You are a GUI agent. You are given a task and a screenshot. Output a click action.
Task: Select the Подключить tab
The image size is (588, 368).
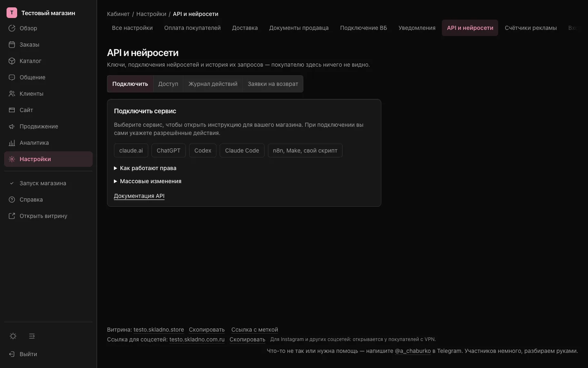pyautogui.click(x=130, y=84)
